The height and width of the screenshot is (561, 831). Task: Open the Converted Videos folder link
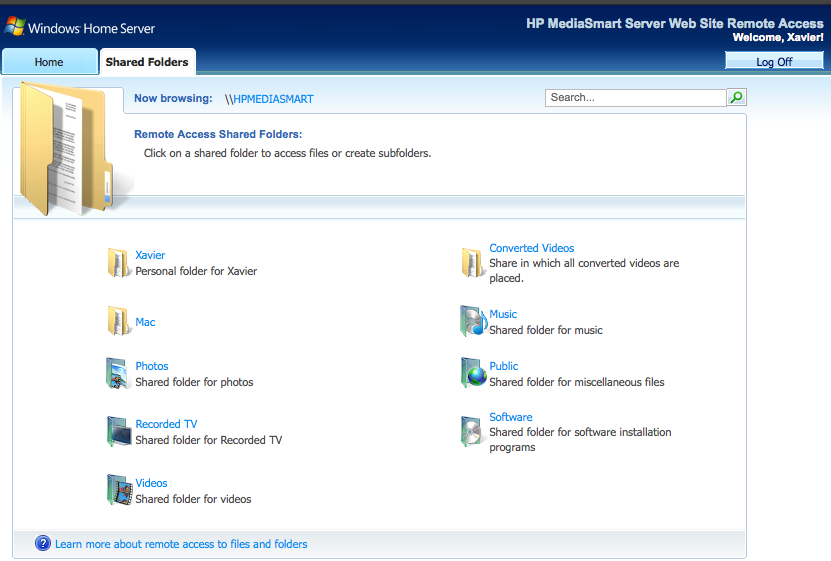click(532, 248)
